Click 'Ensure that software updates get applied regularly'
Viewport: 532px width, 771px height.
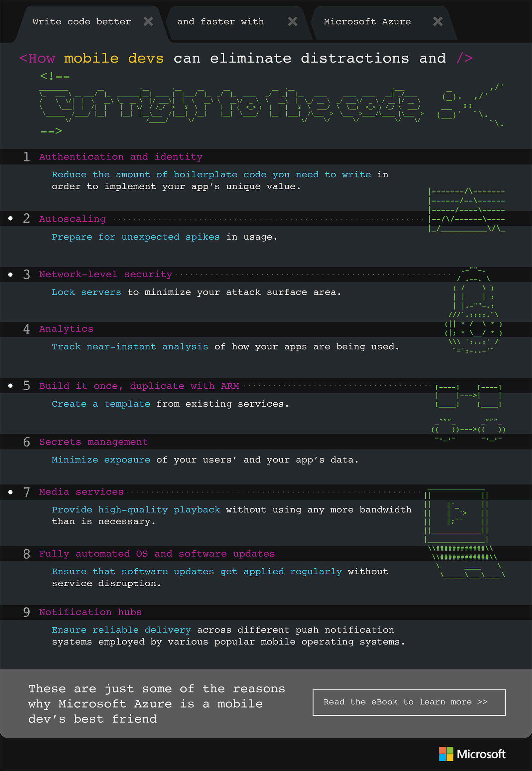pos(197,572)
